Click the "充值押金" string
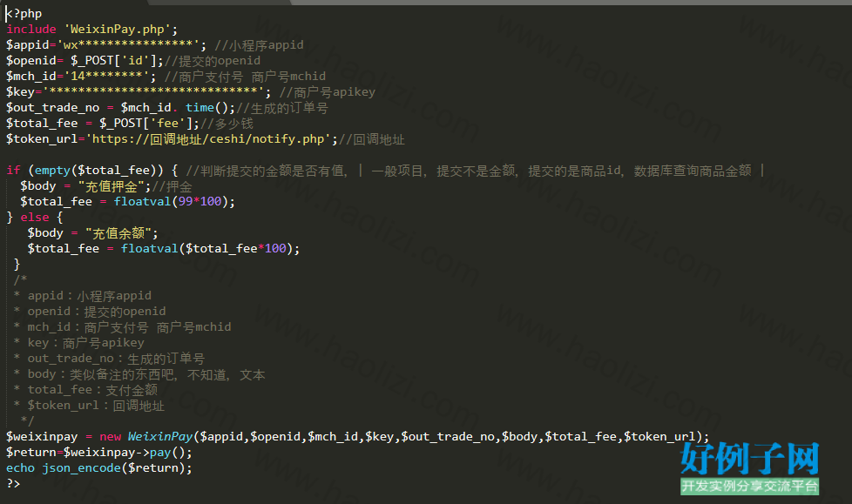This screenshot has width=852, height=504. [x=111, y=186]
